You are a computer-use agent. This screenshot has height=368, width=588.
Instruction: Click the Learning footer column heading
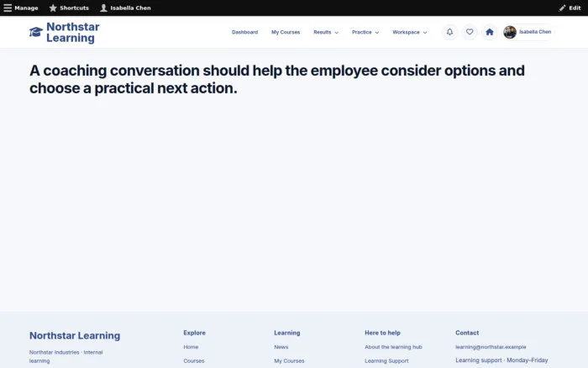[287, 333]
